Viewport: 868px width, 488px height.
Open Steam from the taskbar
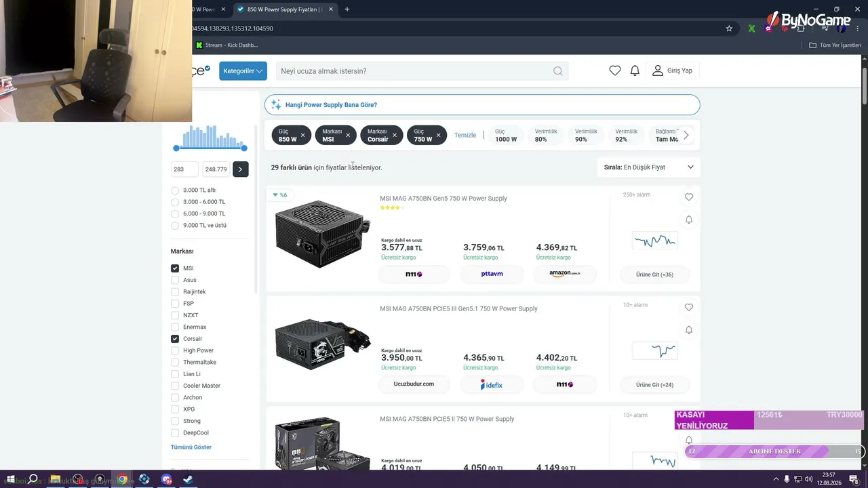(189, 479)
